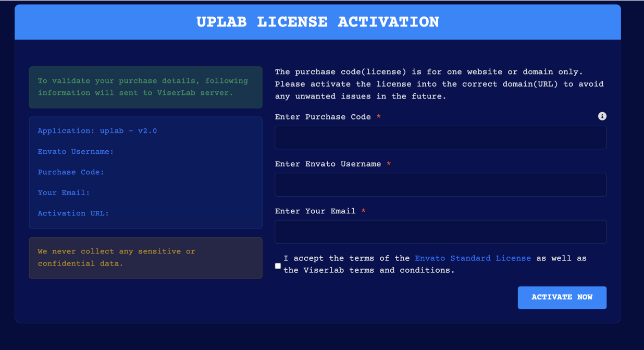Click the 'We never collect any sensitive' notice
644x350 pixels.
[x=145, y=258]
